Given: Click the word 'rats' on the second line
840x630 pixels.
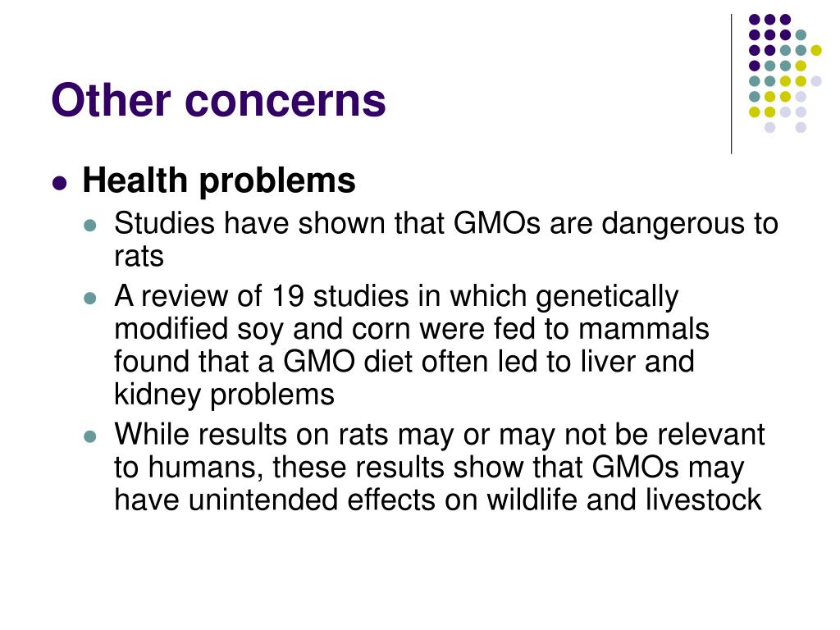Looking at the screenshot, I should click(x=139, y=256).
